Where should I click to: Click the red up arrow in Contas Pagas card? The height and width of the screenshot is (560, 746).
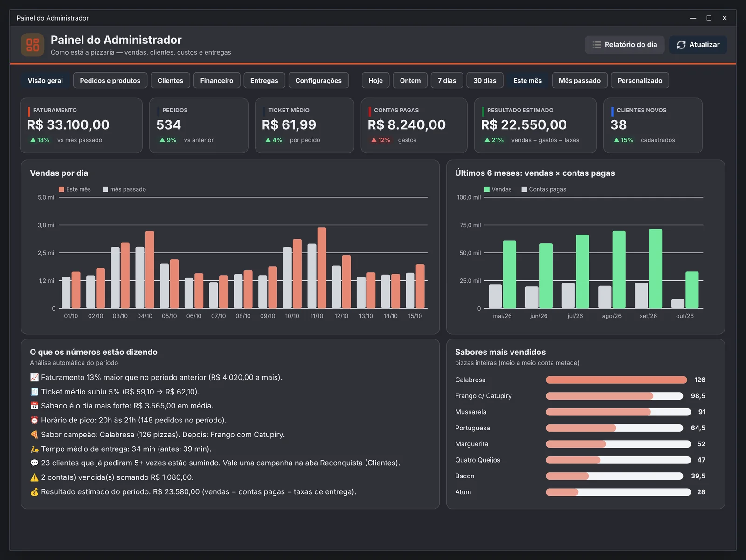[x=373, y=140]
